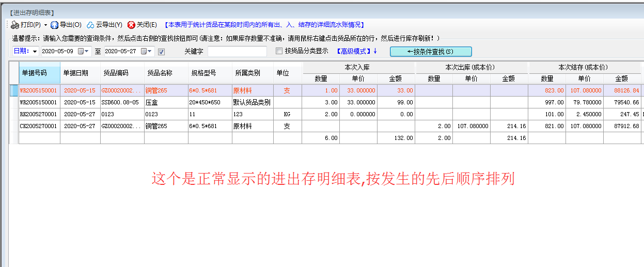Screen dimensions: 644x267
Task: Select the row indicator of the first row
Action: pyautogui.click(x=14, y=90)
